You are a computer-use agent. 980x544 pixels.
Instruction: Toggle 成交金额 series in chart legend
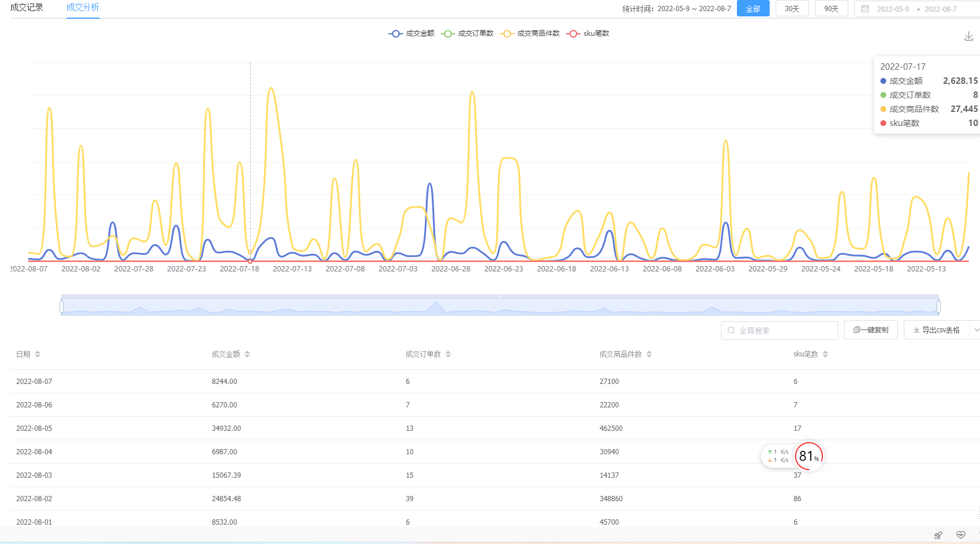[x=411, y=33]
